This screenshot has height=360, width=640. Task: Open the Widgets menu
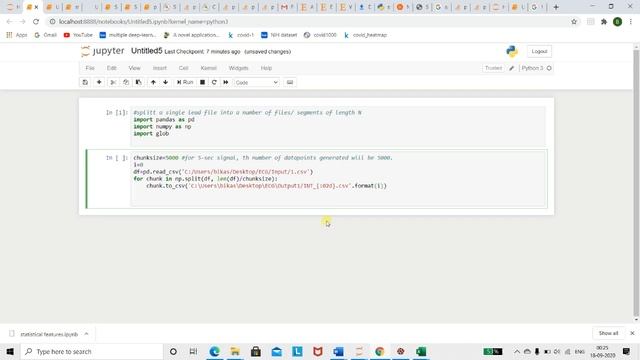(x=238, y=68)
